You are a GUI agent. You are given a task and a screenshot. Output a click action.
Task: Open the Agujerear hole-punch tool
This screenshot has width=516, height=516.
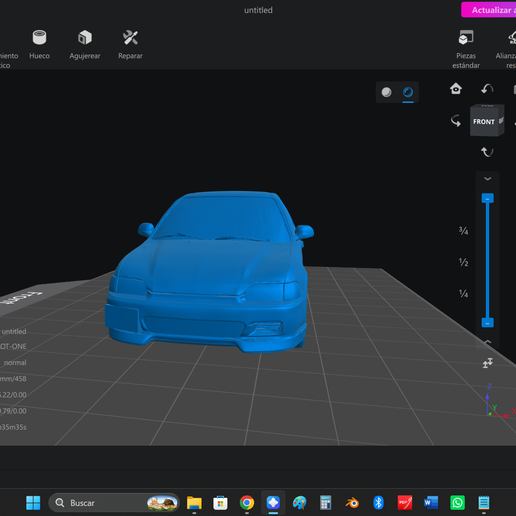(x=85, y=45)
